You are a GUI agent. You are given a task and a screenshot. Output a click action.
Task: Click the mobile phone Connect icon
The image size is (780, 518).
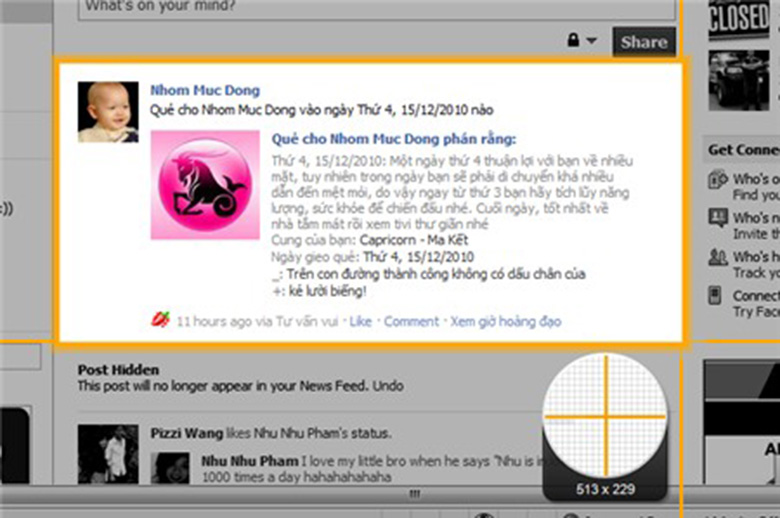pos(716,295)
